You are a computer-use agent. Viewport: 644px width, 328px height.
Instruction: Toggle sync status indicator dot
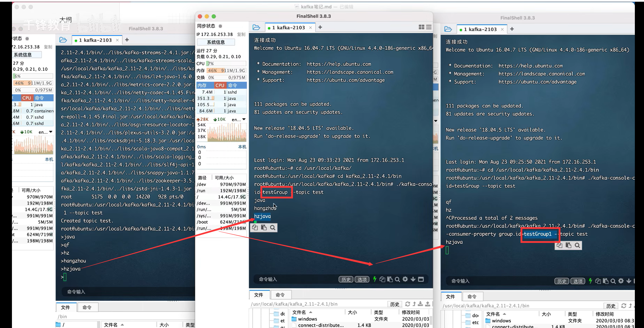[220, 26]
